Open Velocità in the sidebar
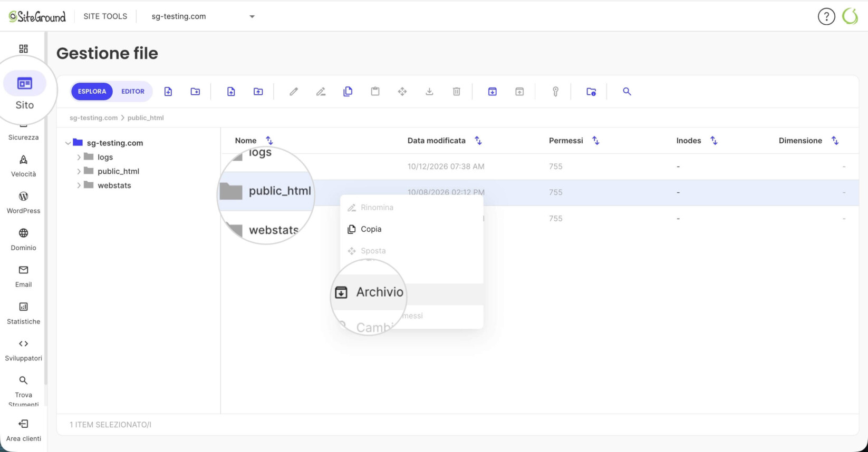 23,166
